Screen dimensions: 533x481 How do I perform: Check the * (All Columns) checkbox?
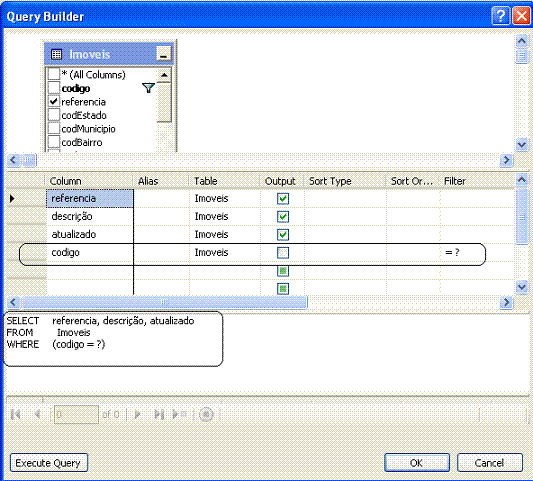[54, 74]
